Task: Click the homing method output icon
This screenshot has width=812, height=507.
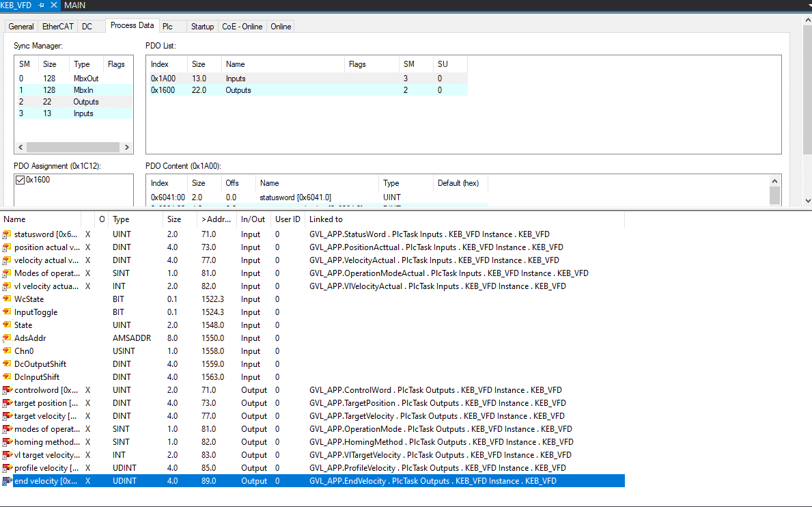Action: click(x=8, y=442)
